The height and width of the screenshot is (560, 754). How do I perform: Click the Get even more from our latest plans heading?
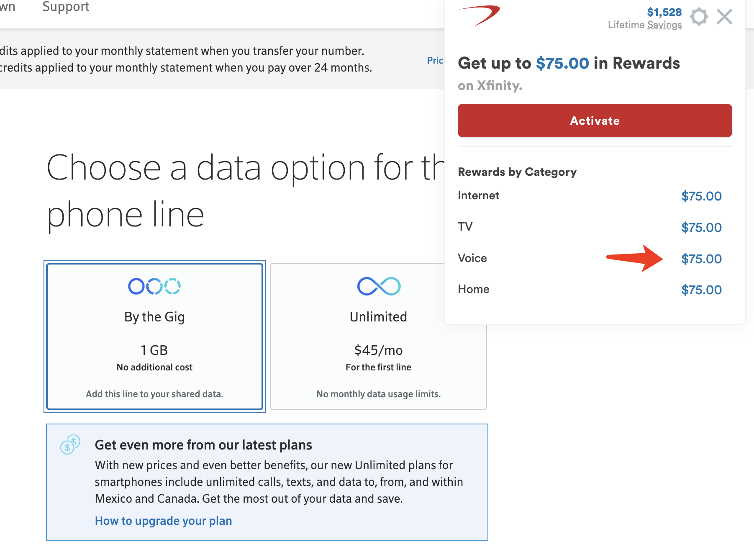coord(203,445)
